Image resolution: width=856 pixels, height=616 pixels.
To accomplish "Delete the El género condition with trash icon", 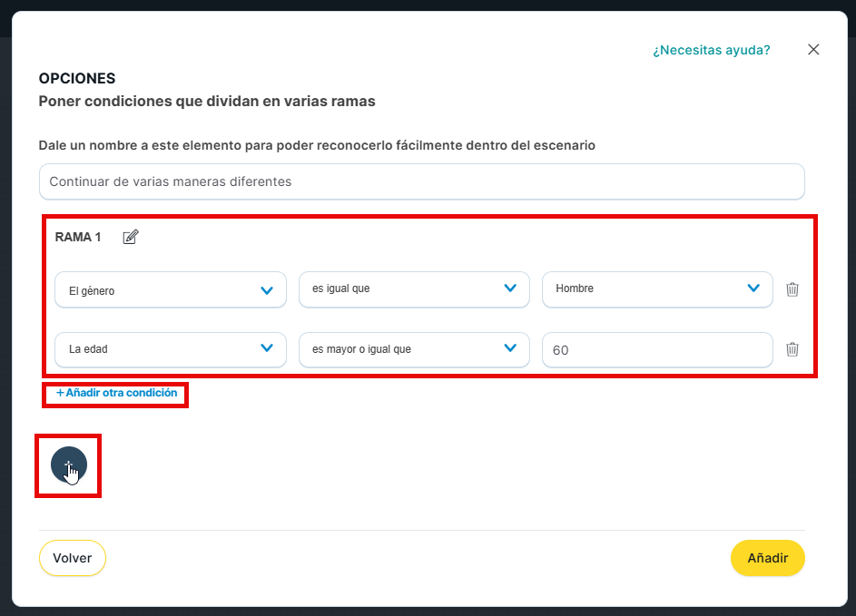I will tap(792, 289).
